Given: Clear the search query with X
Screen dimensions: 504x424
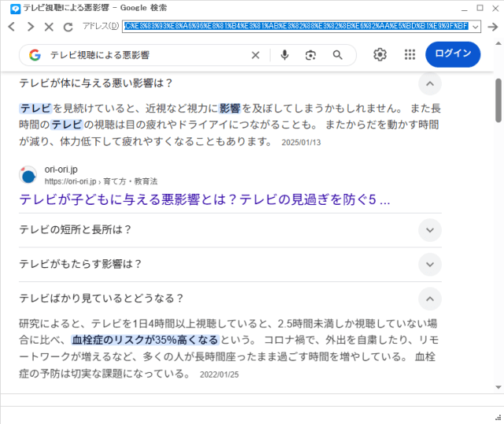Looking at the screenshot, I should tap(255, 55).
